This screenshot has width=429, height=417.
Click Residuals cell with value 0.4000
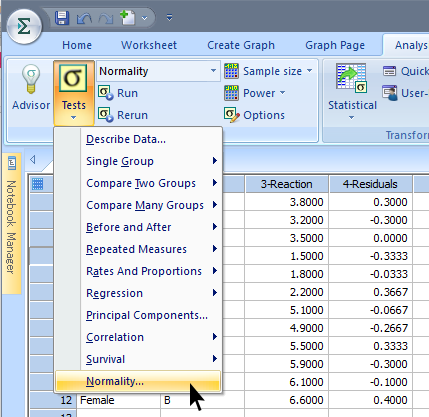[x=370, y=400]
